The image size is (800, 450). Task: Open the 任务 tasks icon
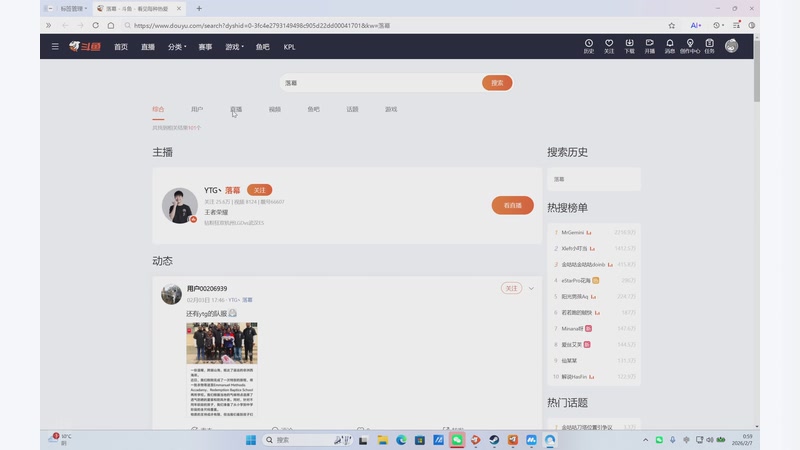point(710,46)
